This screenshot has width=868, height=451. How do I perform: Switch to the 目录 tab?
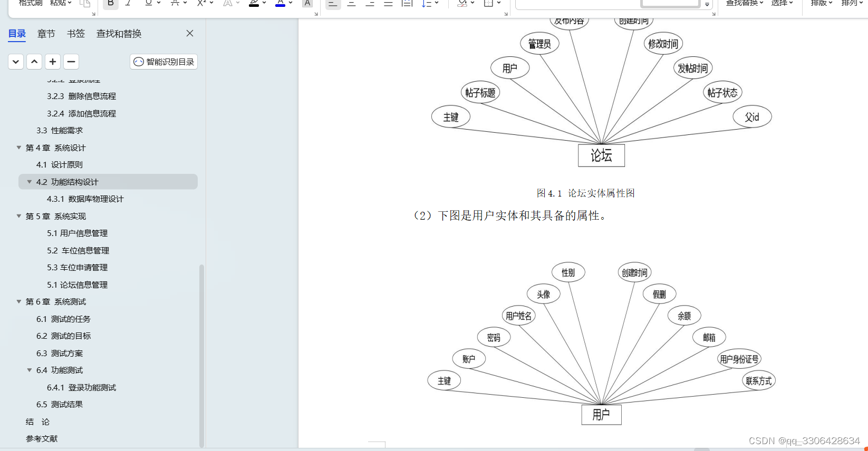(x=17, y=34)
